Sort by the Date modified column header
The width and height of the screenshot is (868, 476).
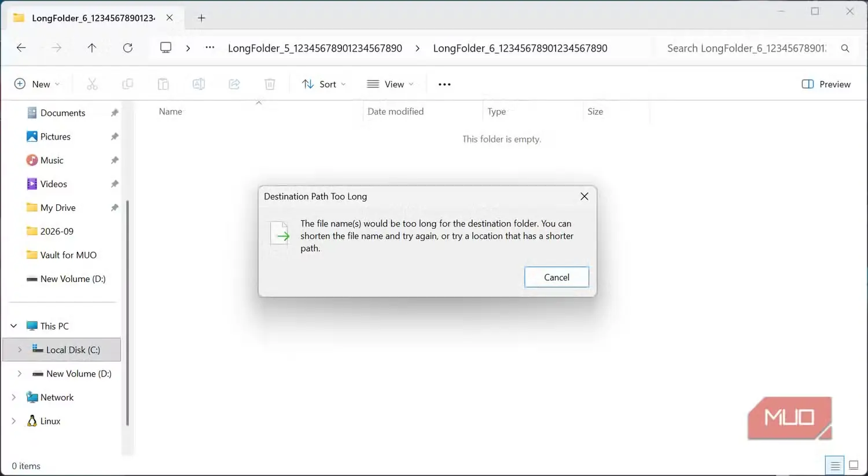[x=396, y=111]
